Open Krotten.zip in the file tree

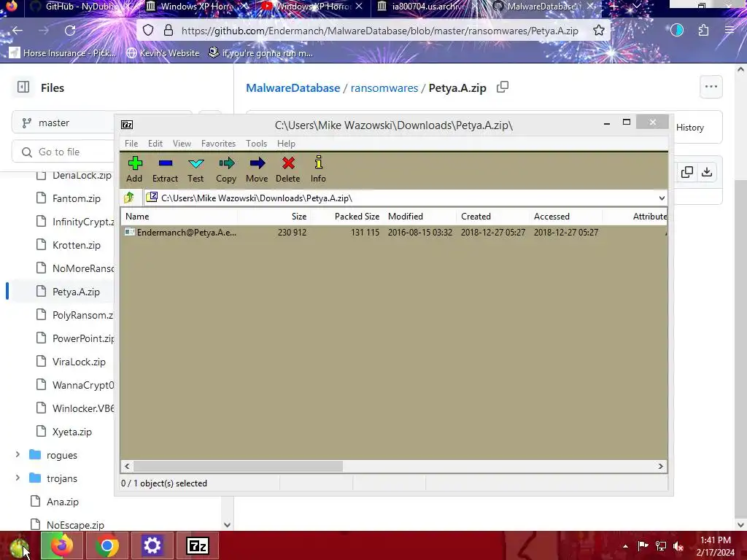pos(76,245)
